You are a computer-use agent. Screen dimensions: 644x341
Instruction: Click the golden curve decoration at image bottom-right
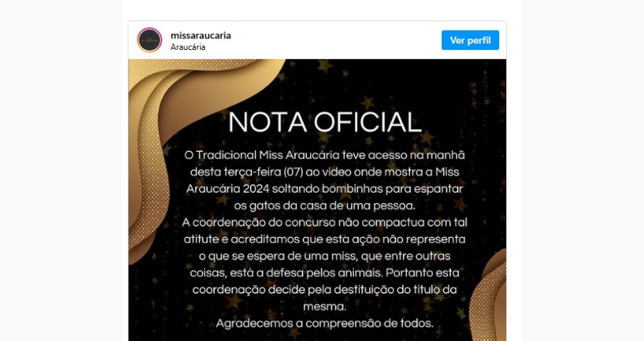[x=489, y=296]
